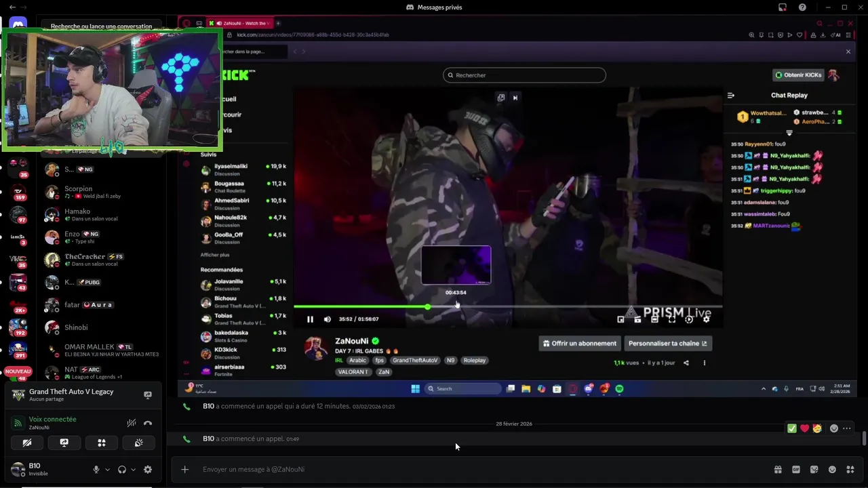
Task: Open Hamako direct message
Action: [102, 215]
